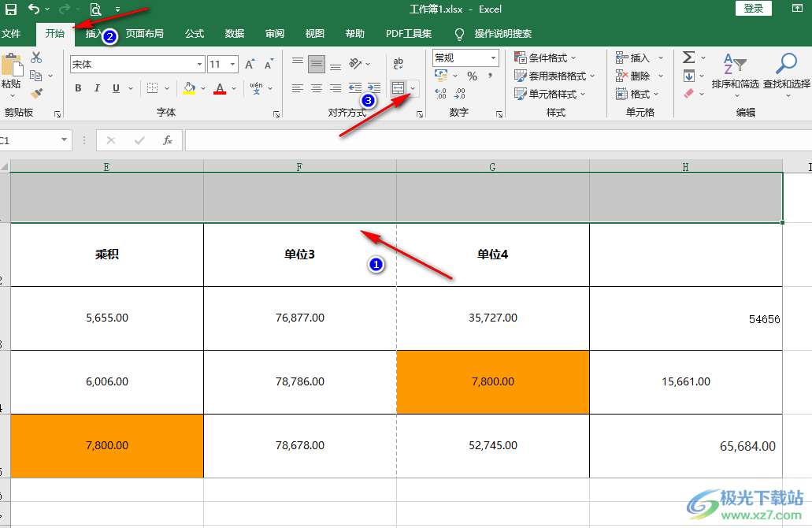Click the increase indent icon
This screenshot has height=528, width=812.
coord(374,88)
